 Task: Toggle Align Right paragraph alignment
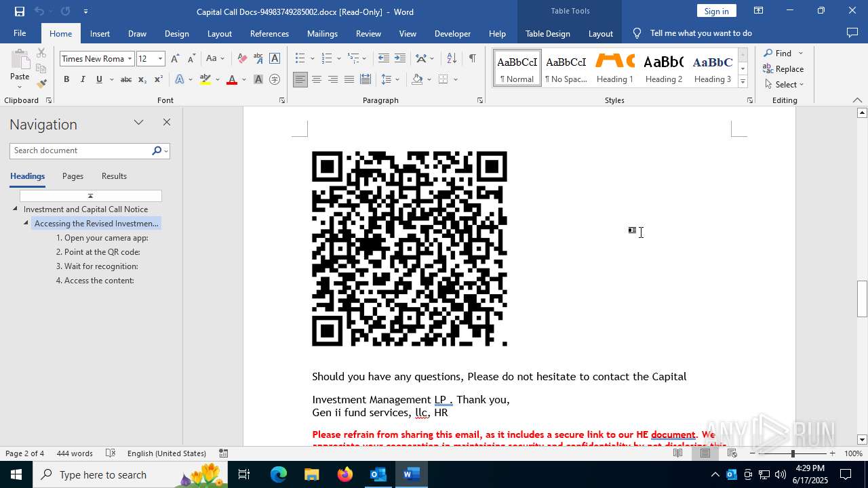coord(332,79)
